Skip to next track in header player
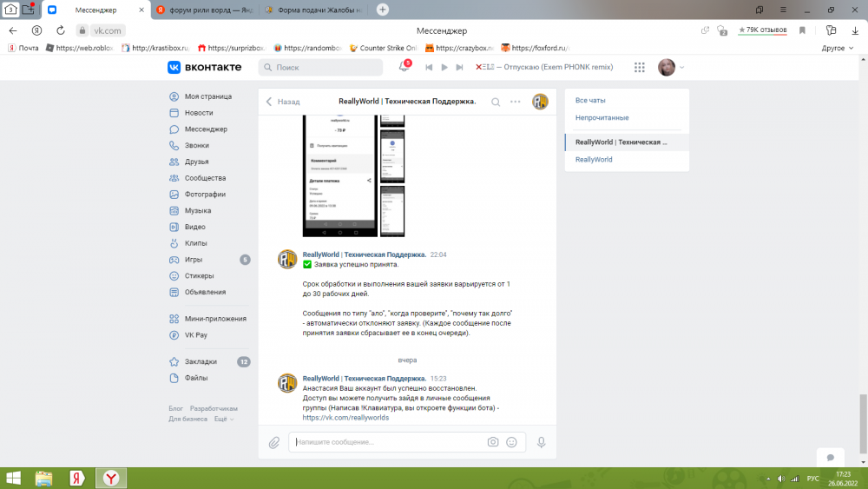Viewport: 868px width, 489px height. [x=459, y=67]
